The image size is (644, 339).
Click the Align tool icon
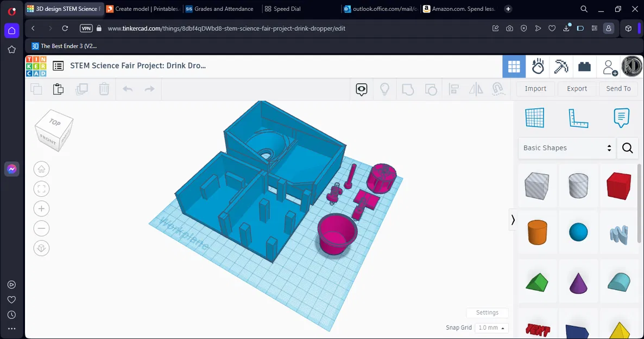[454, 89]
